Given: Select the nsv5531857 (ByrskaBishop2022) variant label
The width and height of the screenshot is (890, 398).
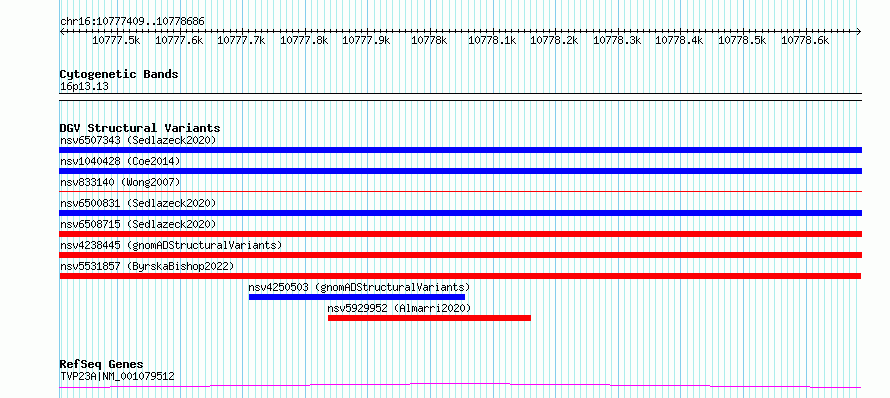Looking at the screenshot, I should click(x=147, y=266).
